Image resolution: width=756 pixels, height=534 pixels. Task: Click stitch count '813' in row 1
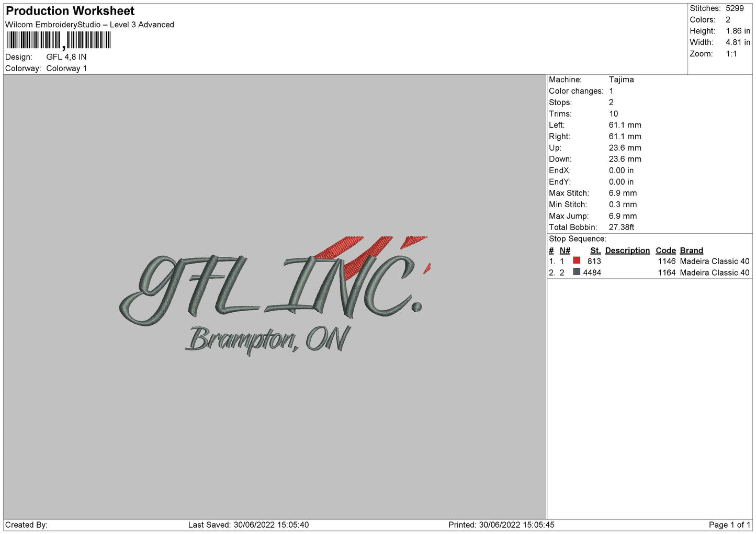(594, 261)
